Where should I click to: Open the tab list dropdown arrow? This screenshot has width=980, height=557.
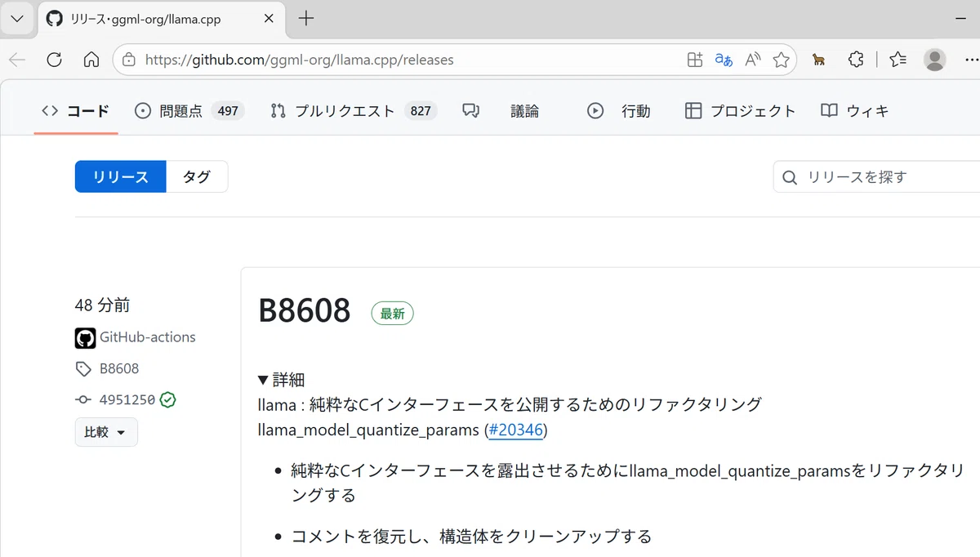point(17,18)
